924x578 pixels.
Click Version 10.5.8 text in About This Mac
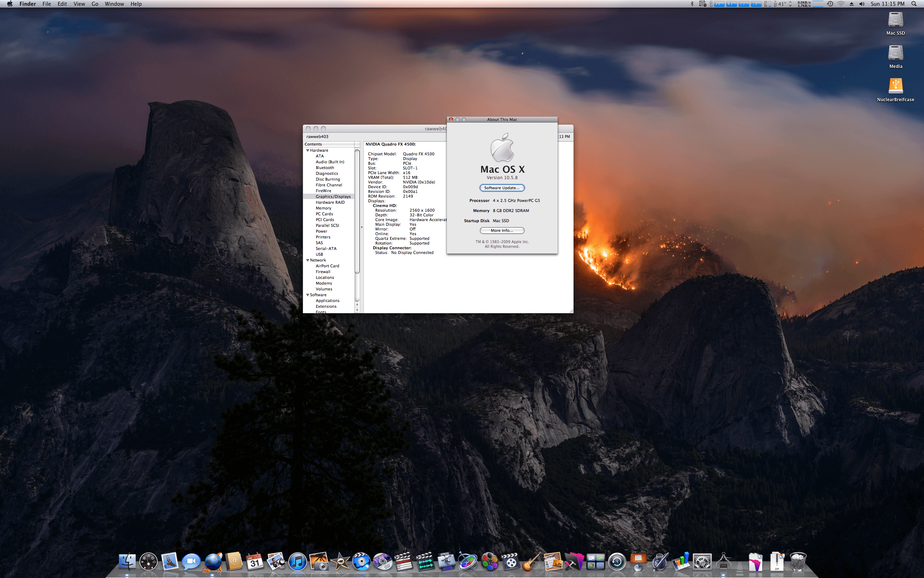tap(502, 178)
